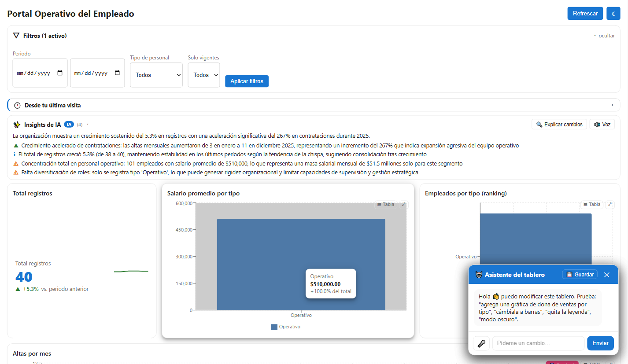Switch Salario promedio por tipo to Tabla view
This screenshot has height=364, width=628.
click(386, 205)
